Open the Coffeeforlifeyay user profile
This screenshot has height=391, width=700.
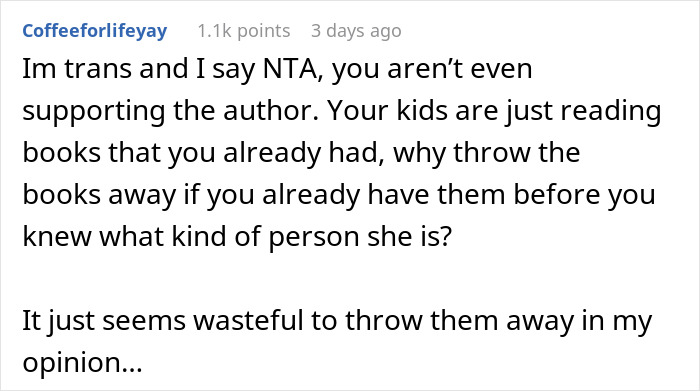point(95,31)
